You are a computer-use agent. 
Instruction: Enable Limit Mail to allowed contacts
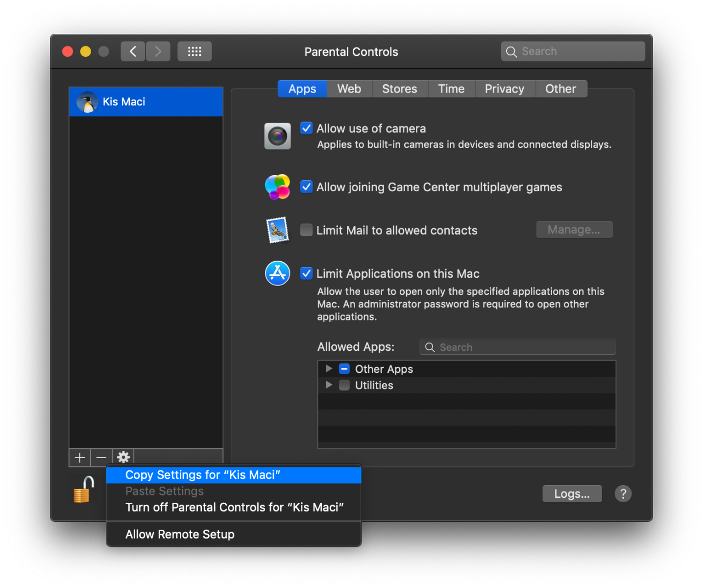coord(306,230)
